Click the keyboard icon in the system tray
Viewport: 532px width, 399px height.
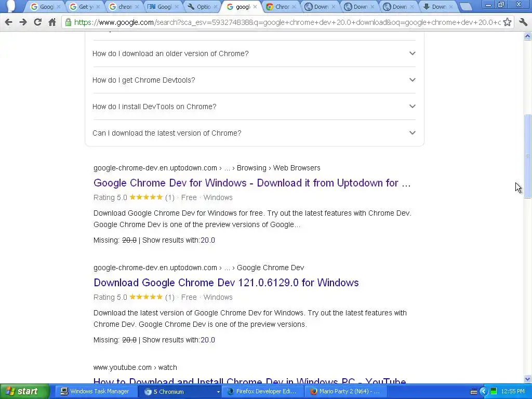(x=474, y=392)
